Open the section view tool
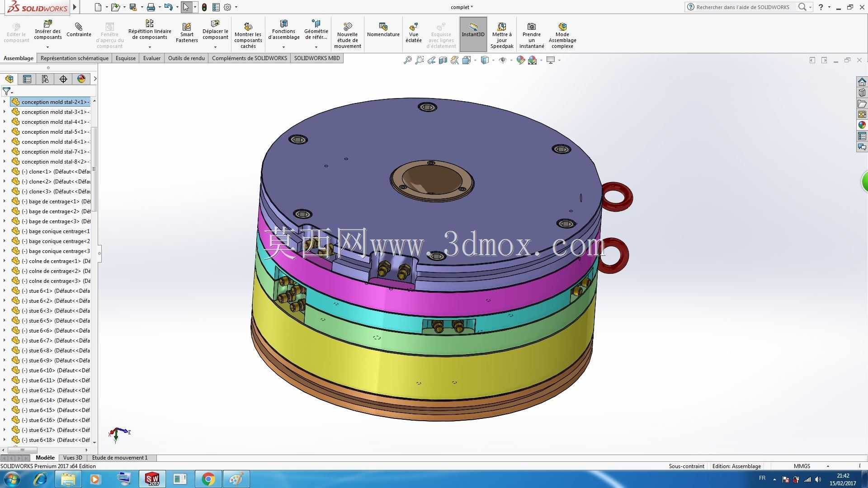Image resolution: width=868 pixels, height=488 pixels. pyautogui.click(x=443, y=60)
